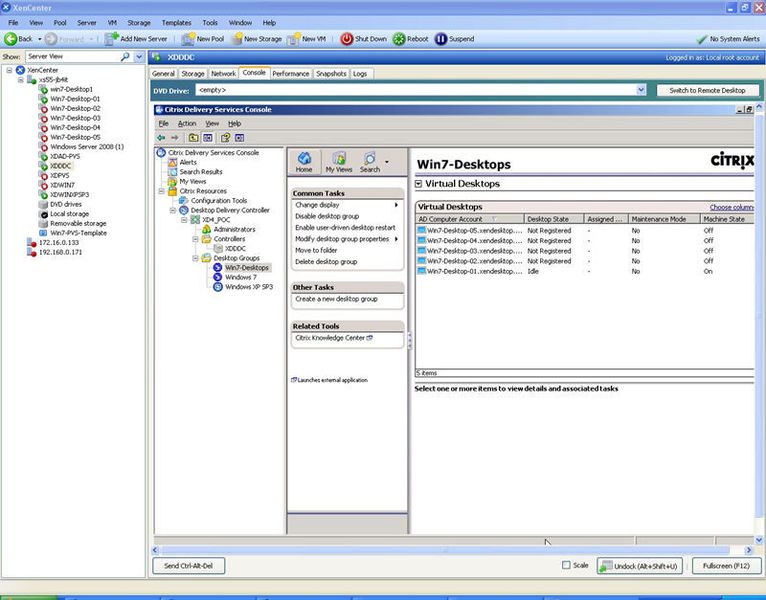
Task: Click Desktop State column header
Action: click(554, 219)
